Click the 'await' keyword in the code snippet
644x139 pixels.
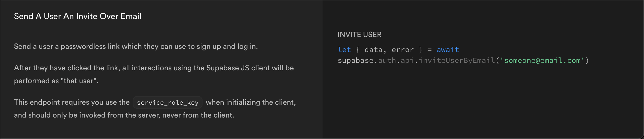[448, 50]
